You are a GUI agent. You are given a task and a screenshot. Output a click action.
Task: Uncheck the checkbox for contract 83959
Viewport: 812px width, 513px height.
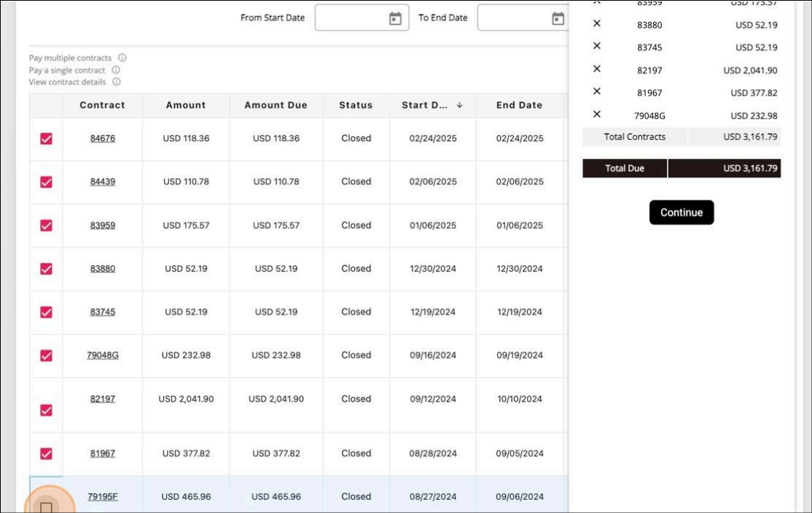46,226
